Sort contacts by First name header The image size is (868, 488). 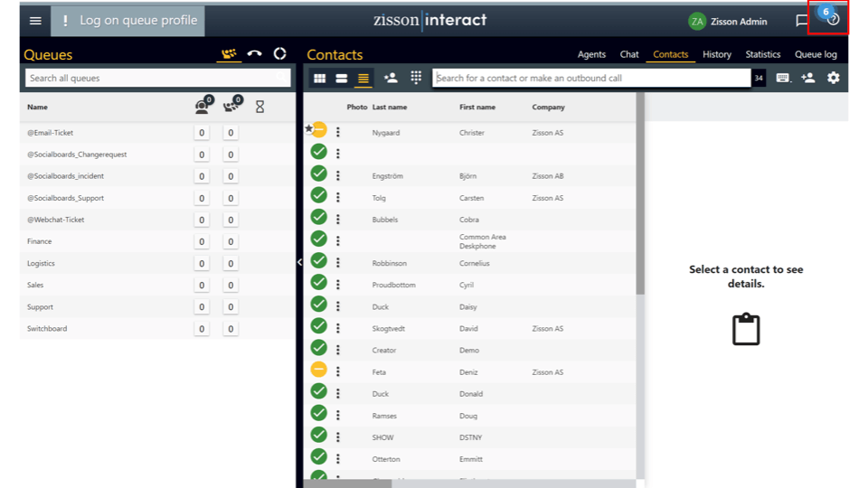point(477,108)
